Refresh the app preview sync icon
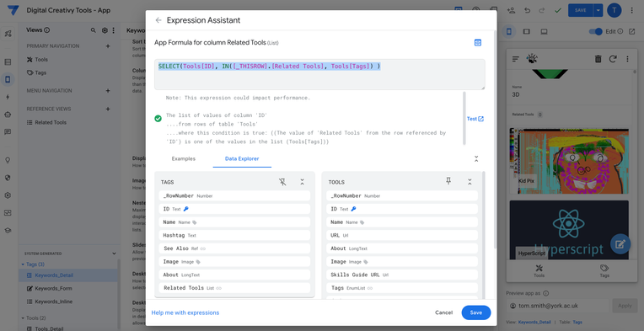Image resolution: width=644 pixels, height=331 pixels. click(x=613, y=59)
